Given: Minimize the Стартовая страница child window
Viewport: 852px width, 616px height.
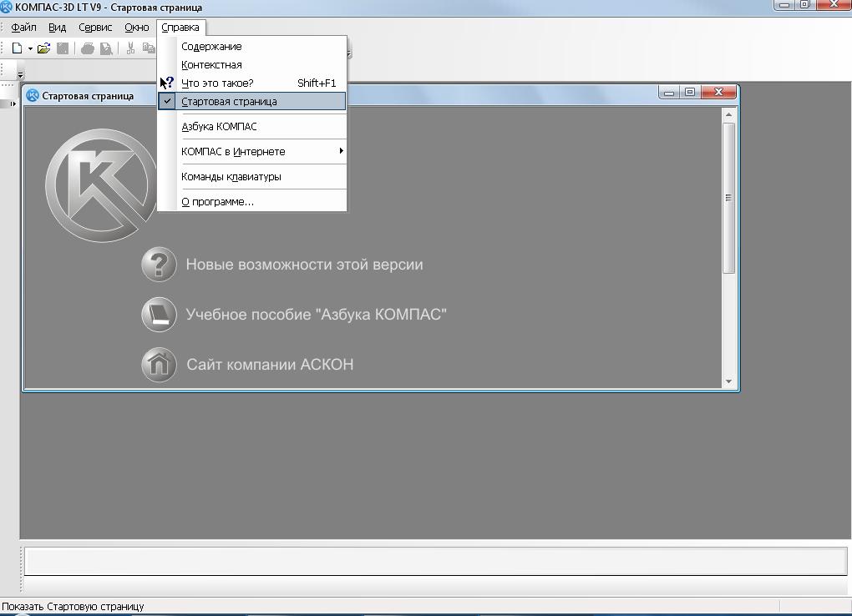Looking at the screenshot, I should pos(669,93).
